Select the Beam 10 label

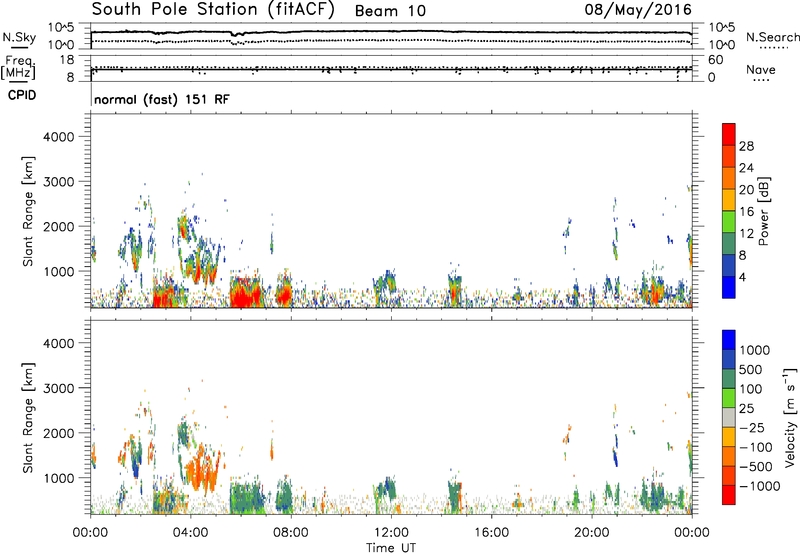390,11
